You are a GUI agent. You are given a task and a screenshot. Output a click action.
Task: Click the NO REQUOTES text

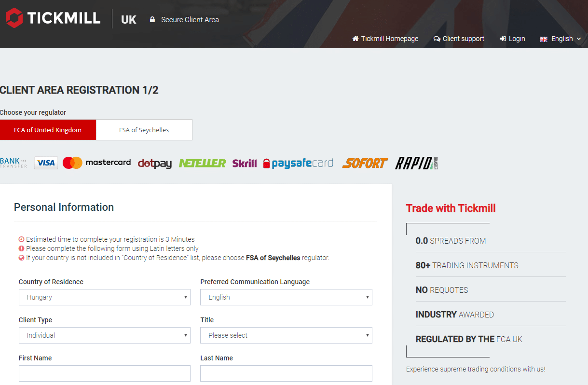442,290
